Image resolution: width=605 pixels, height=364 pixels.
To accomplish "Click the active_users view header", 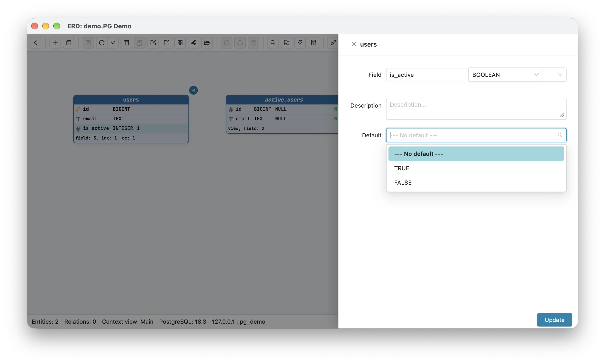I will [282, 100].
